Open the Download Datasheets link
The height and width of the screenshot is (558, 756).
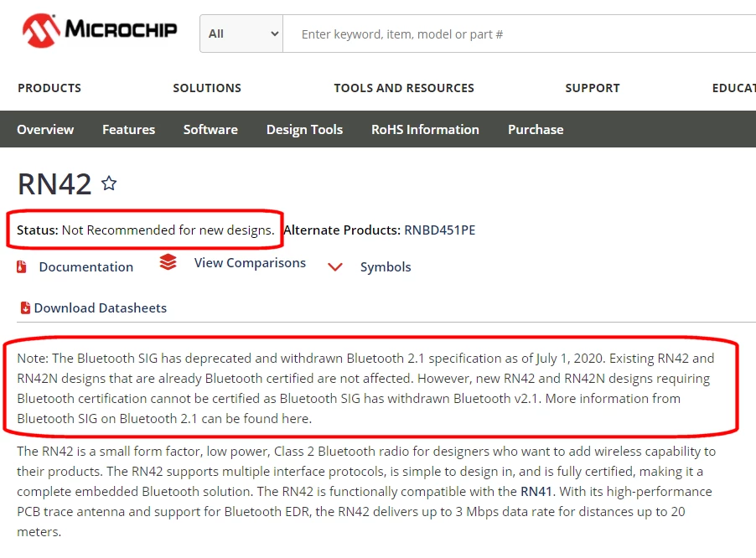pyautogui.click(x=101, y=308)
